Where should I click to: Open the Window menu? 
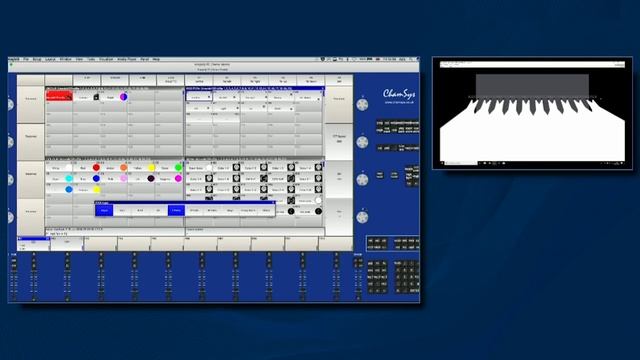(66, 59)
